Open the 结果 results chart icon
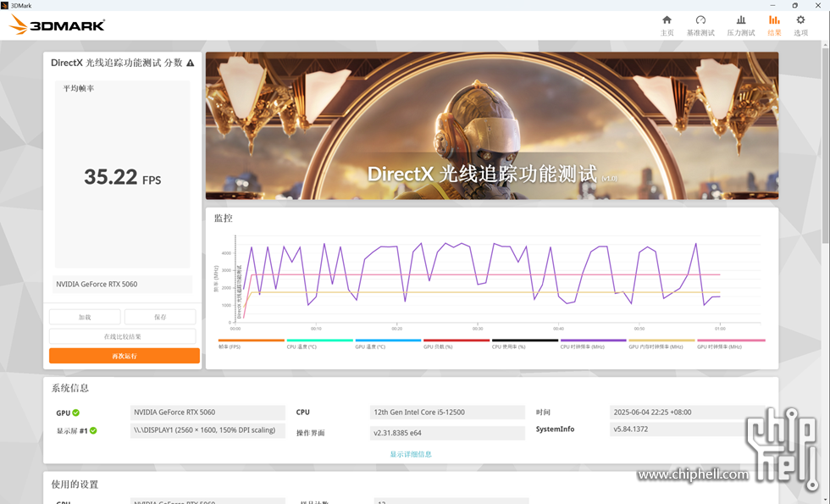Viewport: 830px width, 504px height. tap(774, 20)
